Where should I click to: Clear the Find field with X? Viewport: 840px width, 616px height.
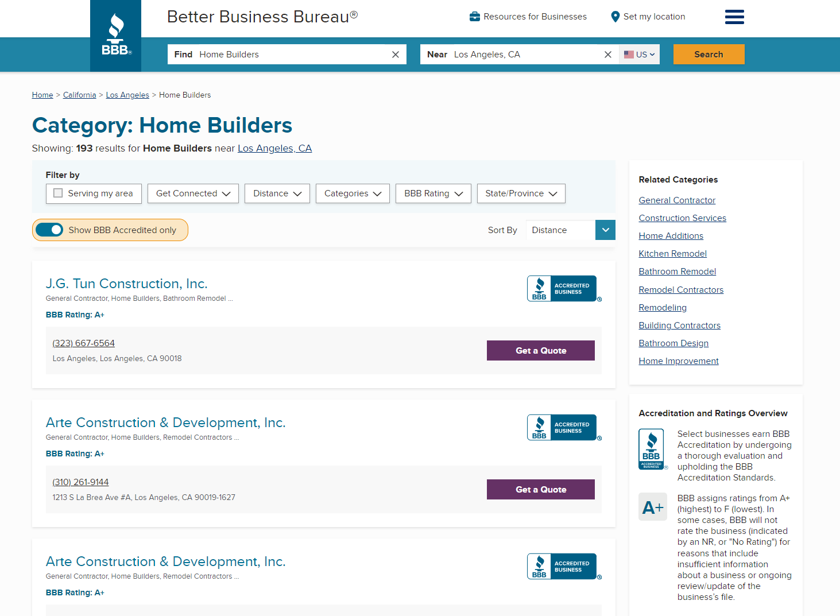(396, 55)
